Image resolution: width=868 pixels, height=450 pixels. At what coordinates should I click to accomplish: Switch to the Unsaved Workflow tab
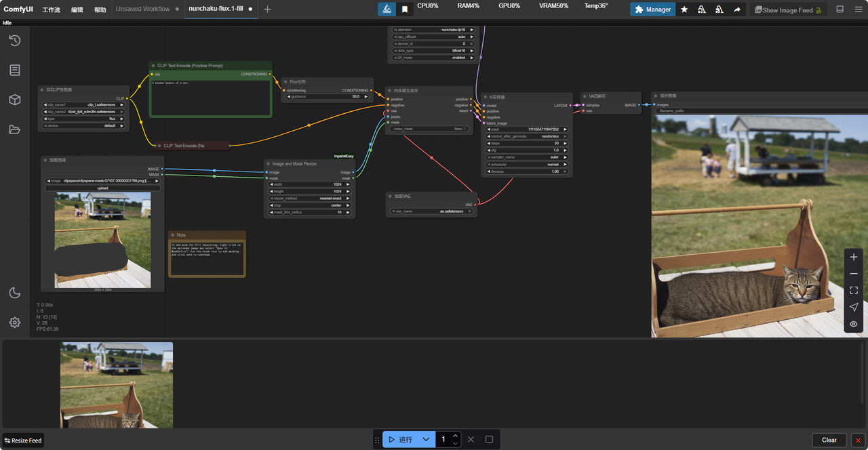coord(143,9)
